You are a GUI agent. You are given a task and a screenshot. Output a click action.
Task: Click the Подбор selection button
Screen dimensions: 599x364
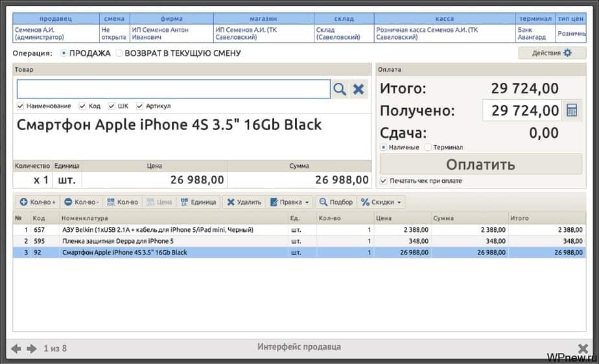click(x=335, y=202)
